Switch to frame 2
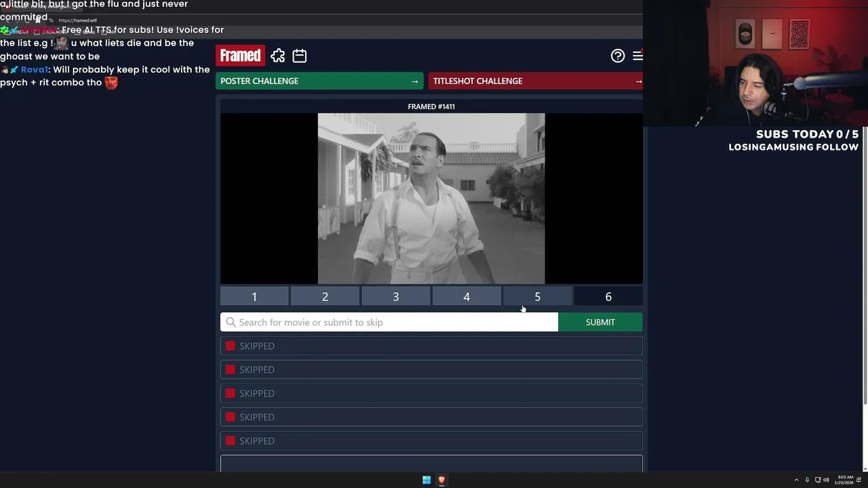Image resolution: width=868 pixels, height=488 pixels. point(325,296)
